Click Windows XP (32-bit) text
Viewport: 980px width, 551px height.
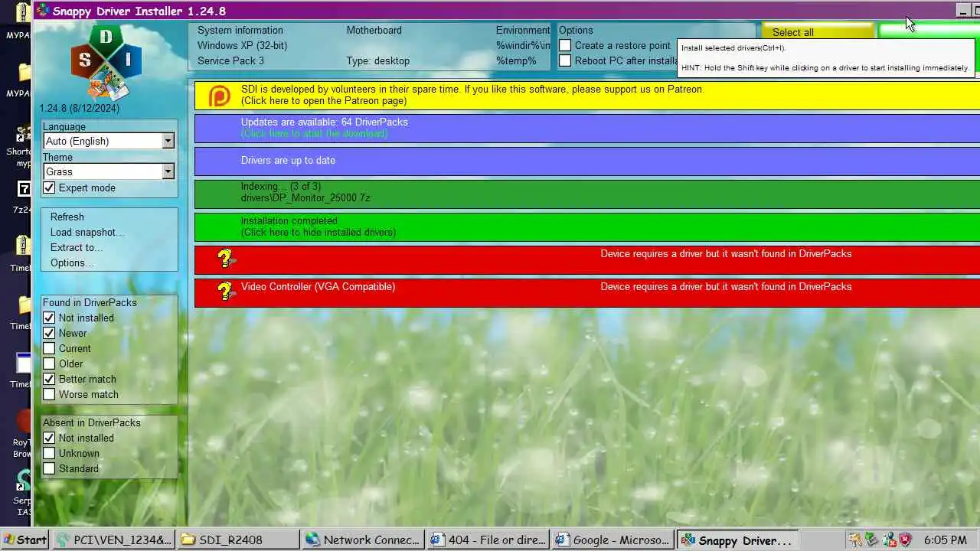point(243,45)
